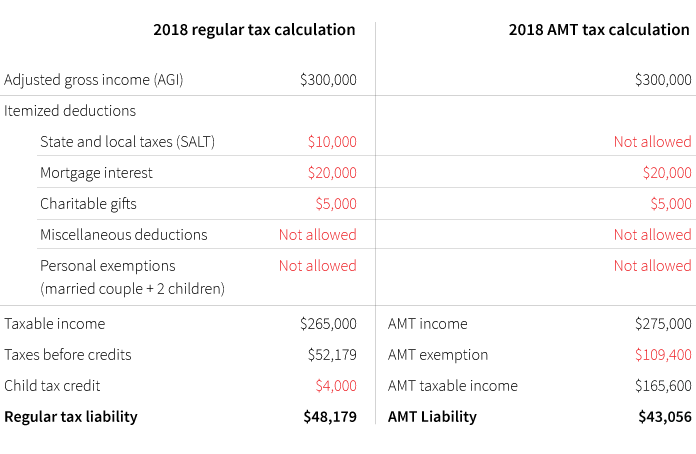Click the Child tax credit label

52,385
